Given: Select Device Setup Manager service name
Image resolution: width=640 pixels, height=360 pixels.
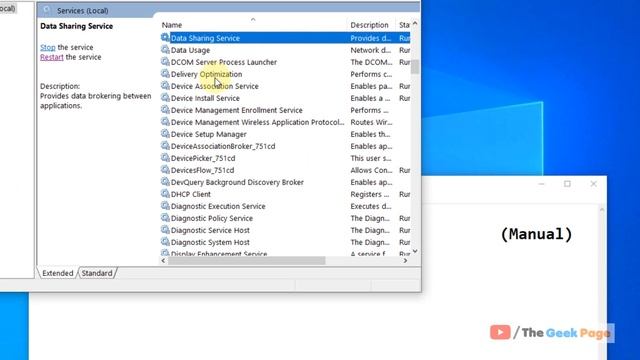Looking at the screenshot, I should tap(209, 134).
